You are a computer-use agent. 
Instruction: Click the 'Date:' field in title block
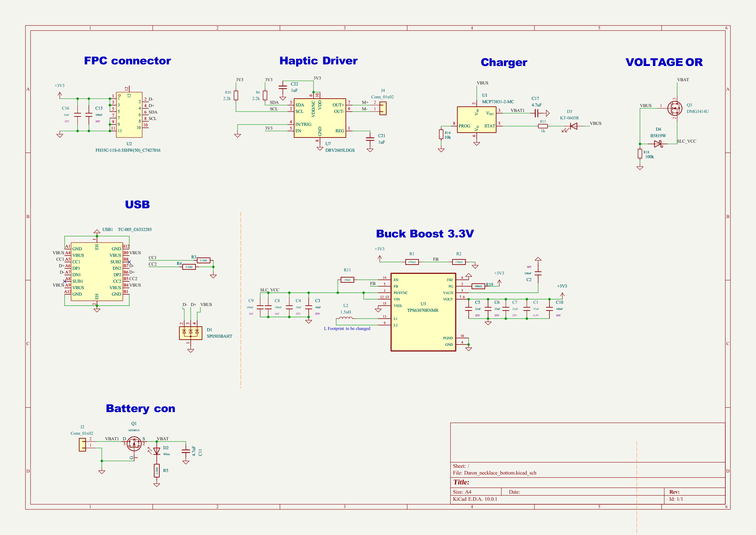coord(514,492)
